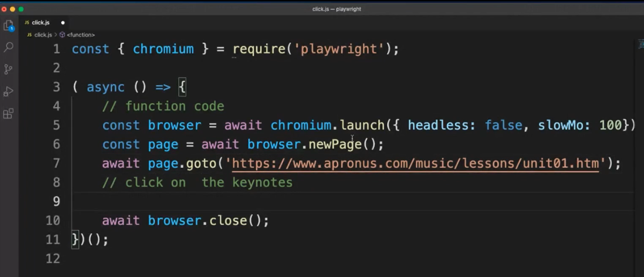Click line number 5 in the gutter
The image size is (644, 277).
(x=56, y=125)
